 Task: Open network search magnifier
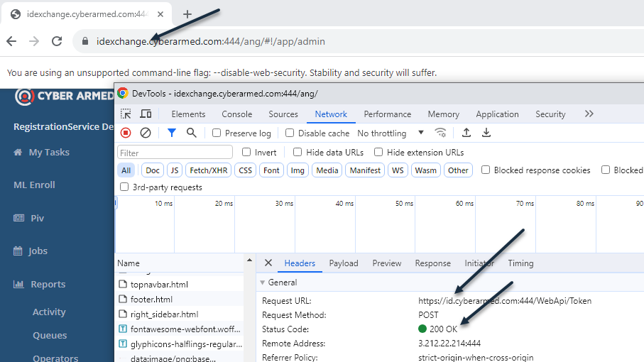192,133
